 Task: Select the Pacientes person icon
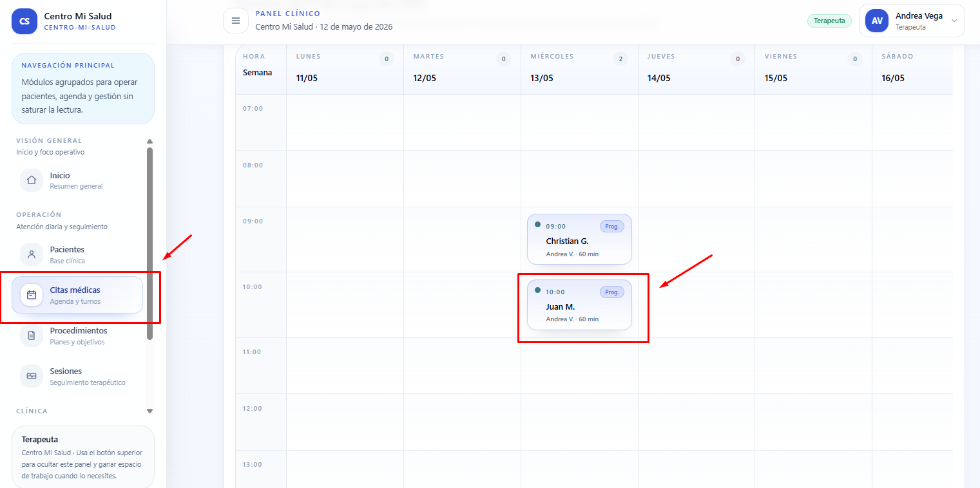point(32,254)
